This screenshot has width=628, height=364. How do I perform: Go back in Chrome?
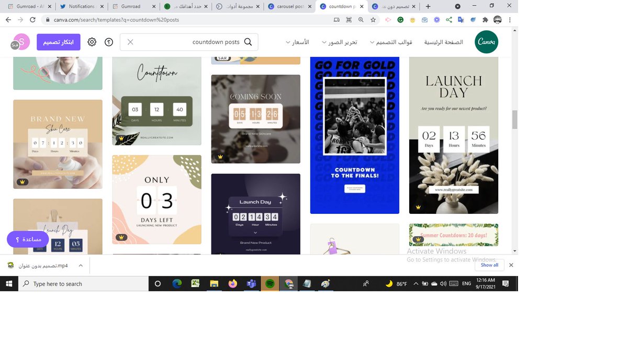click(8, 19)
